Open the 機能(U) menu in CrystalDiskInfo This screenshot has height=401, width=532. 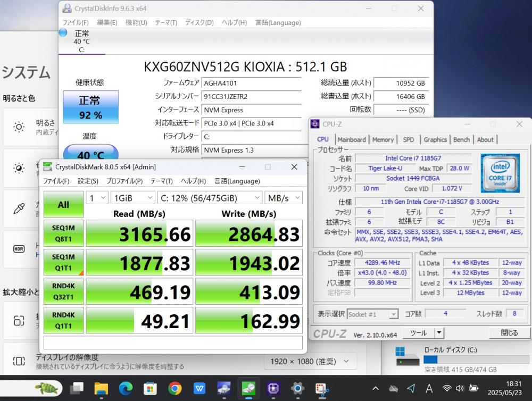pos(136,22)
